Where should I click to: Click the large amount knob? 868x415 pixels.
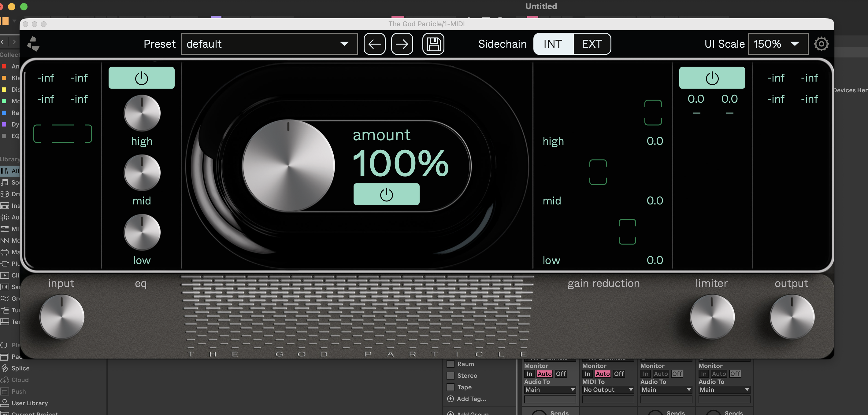tap(288, 166)
